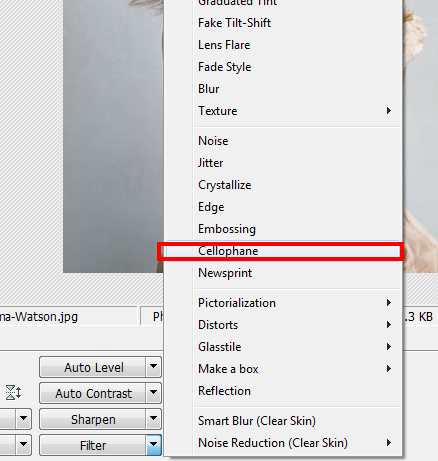Expand Glasstile submenu arrow
Screen dimensions: 438x461
389,347
